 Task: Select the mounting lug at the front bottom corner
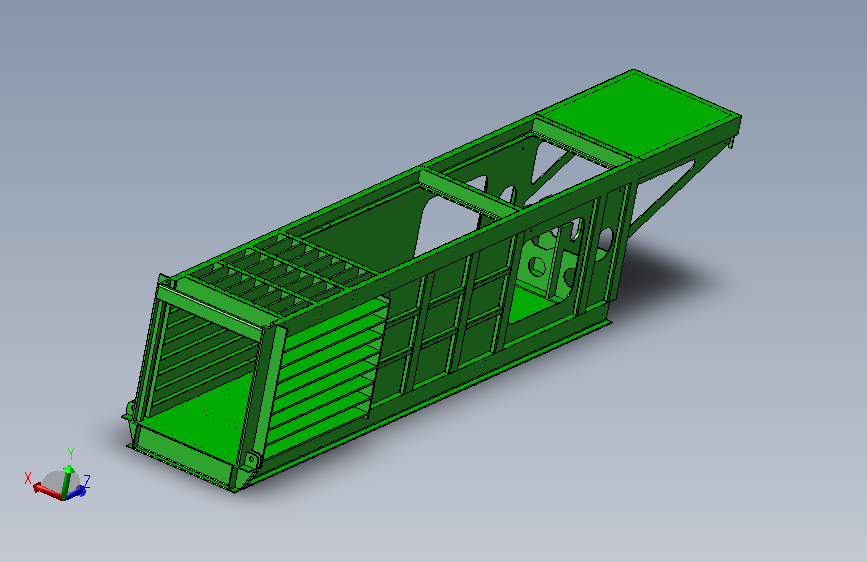pos(252,460)
